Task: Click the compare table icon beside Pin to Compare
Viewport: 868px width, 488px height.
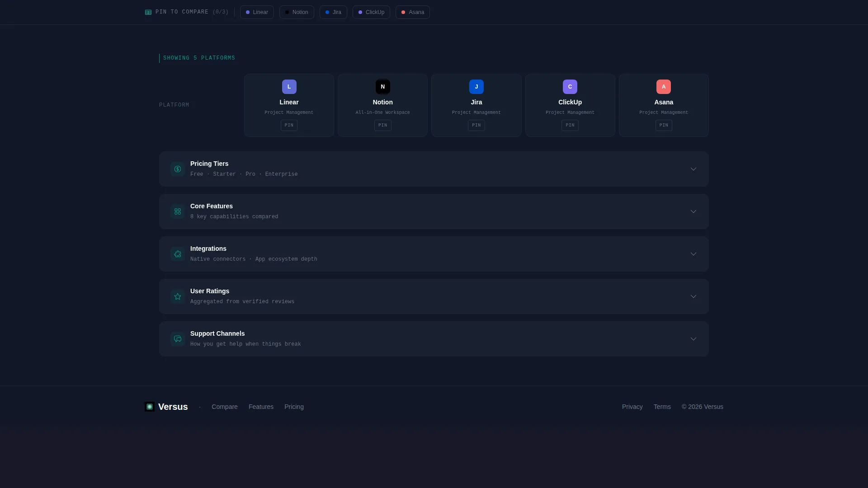Action: 148,12
